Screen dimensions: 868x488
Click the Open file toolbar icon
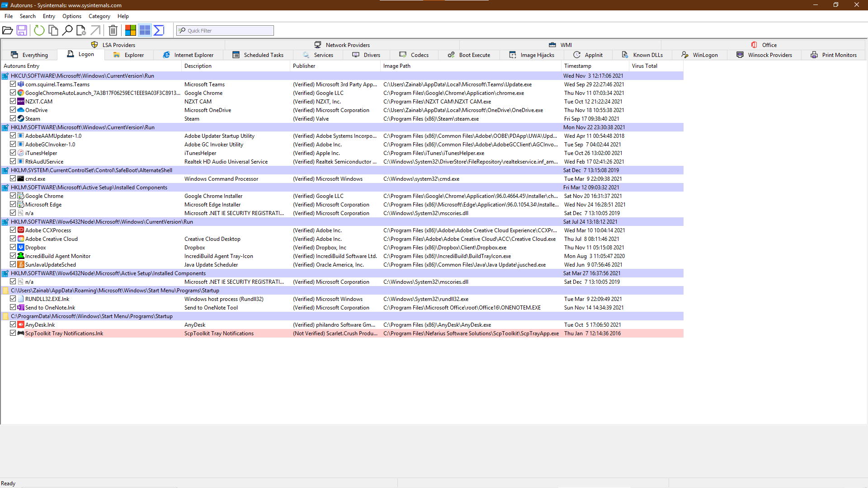pyautogui.click(x=7, y=30)
